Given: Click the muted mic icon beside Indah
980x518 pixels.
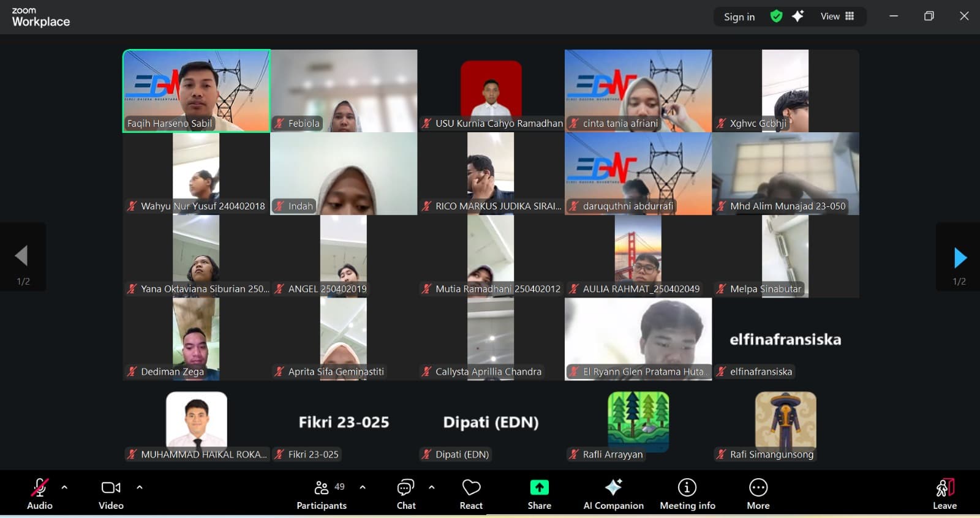Looking at the screenshot, I should pyautogui.click(x=279, y=206).
